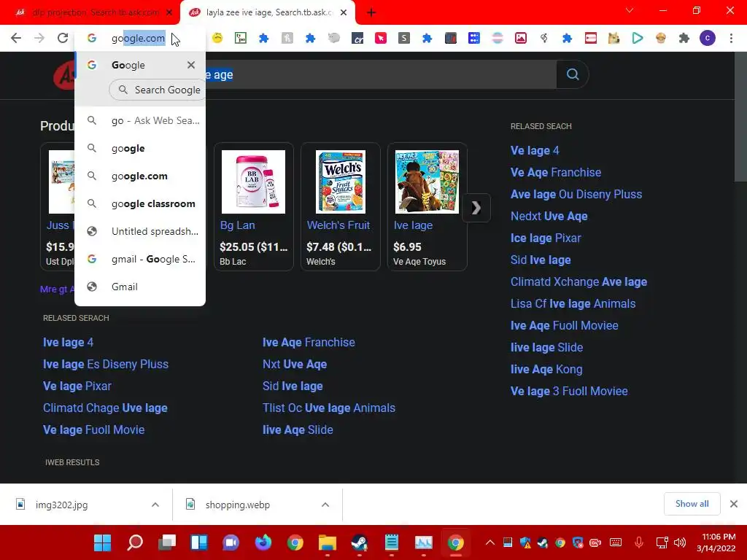747x560 pixels.
Task: Advance product carousel with the next arrow
Action: 476,208
